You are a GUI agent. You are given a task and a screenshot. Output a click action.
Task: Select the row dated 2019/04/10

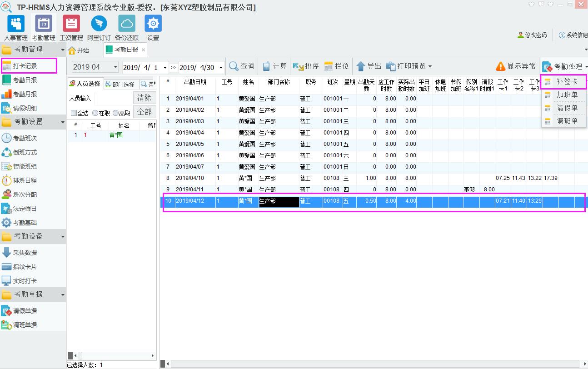374,178
